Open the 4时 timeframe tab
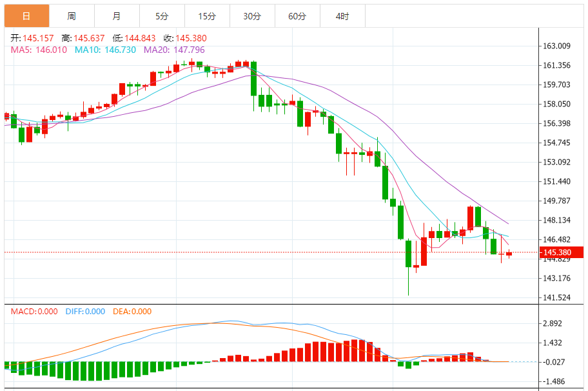 pyautogui.click(x=342, y=16)
